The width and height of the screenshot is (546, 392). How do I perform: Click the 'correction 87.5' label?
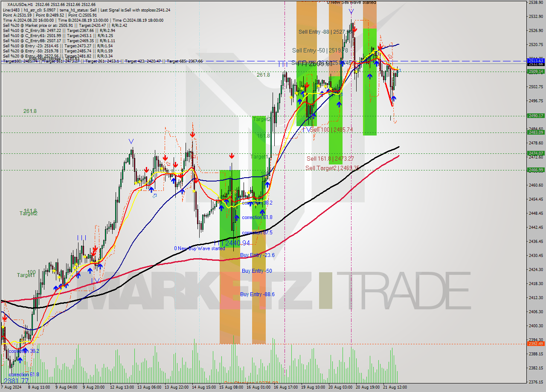coord(257,233)
